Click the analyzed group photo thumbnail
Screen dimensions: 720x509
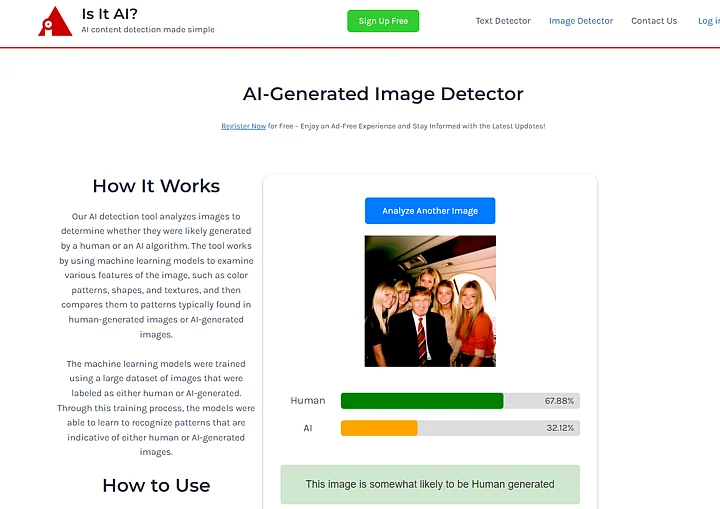point(430,301)
